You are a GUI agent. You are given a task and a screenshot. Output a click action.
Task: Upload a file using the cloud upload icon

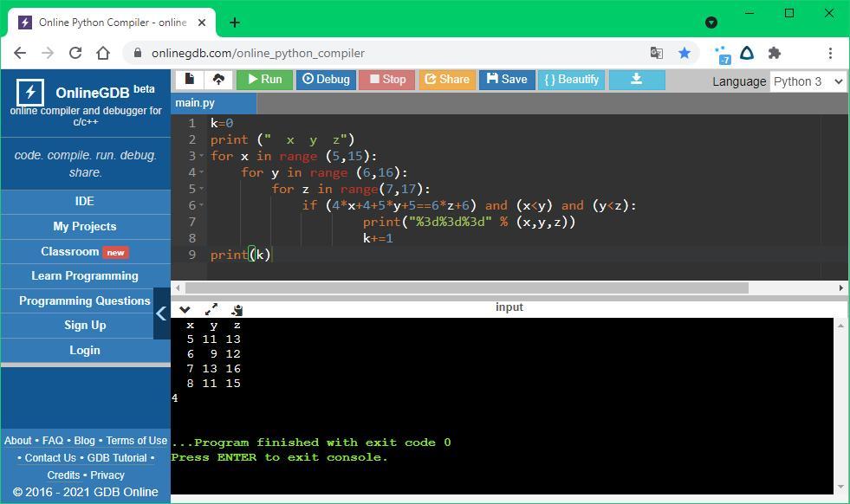pos(218,79)
